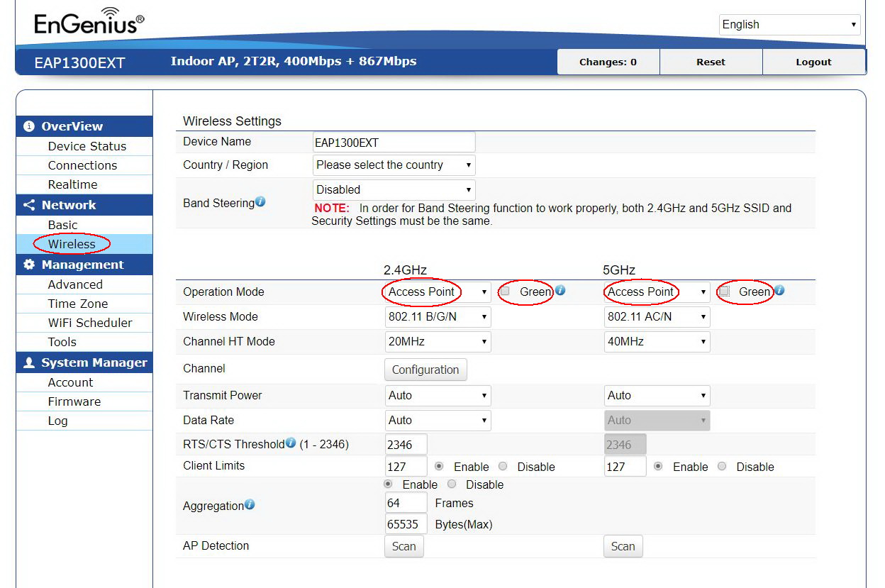The height and width of the screenshot is (588, 885).
Task: Click the Changes: 0 button
Action: tap(608, 62)
